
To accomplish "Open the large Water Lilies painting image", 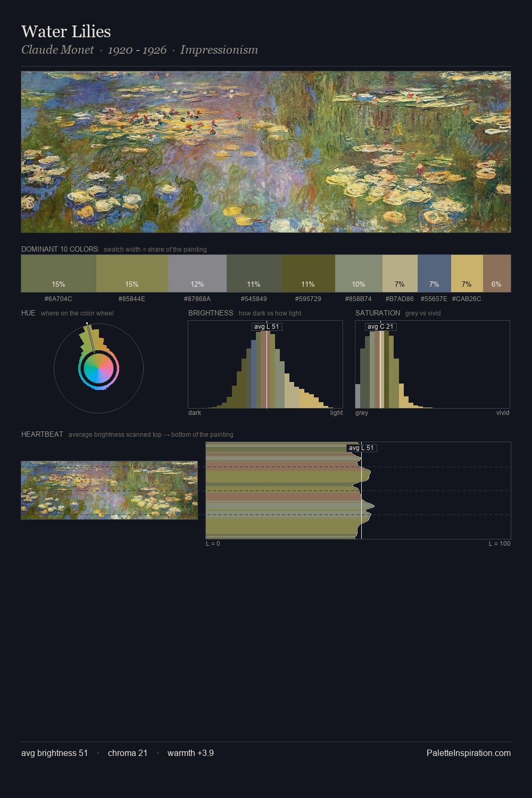I will pyautogui.click(x=266, y=152).
